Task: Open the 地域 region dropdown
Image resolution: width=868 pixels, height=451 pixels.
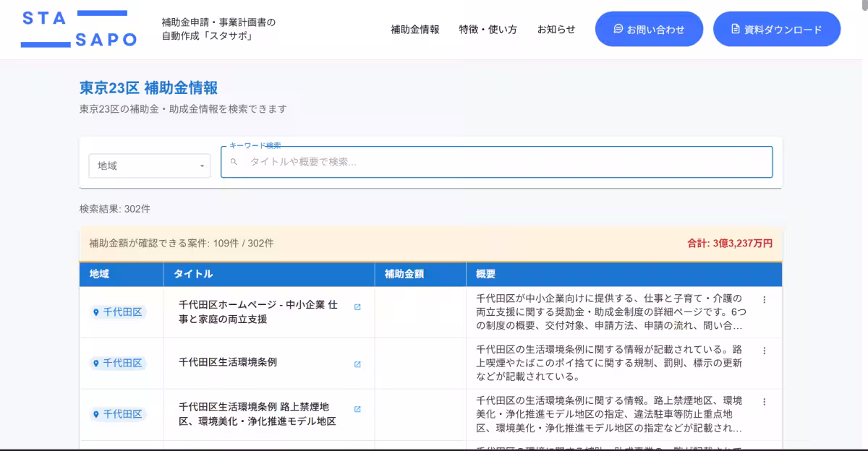Action: pos(149,166)
